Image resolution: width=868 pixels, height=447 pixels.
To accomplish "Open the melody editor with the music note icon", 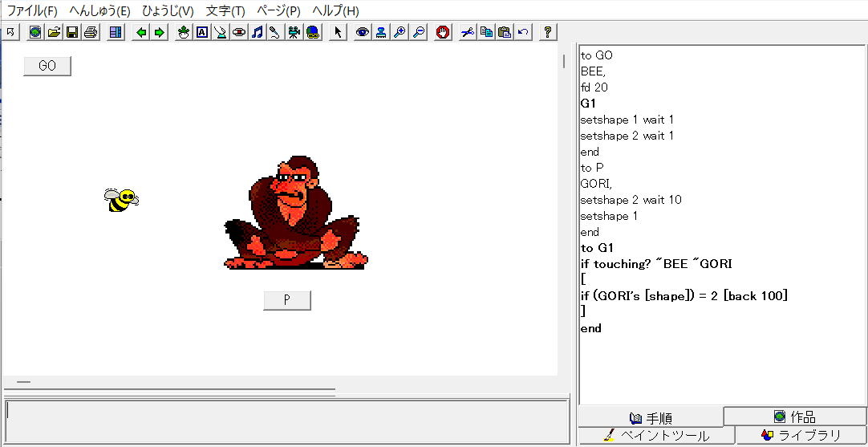I will click(257, 32).
